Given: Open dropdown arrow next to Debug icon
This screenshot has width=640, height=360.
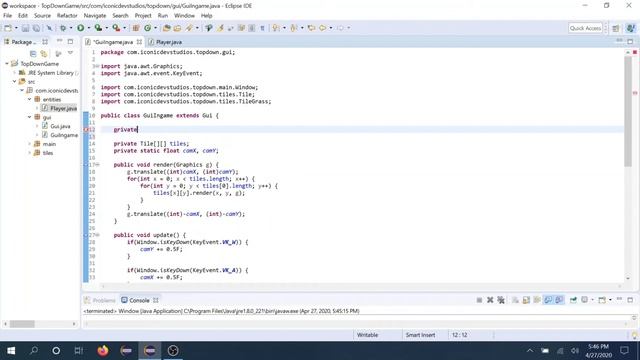Looking at the screenshot, I should [71, 28].
